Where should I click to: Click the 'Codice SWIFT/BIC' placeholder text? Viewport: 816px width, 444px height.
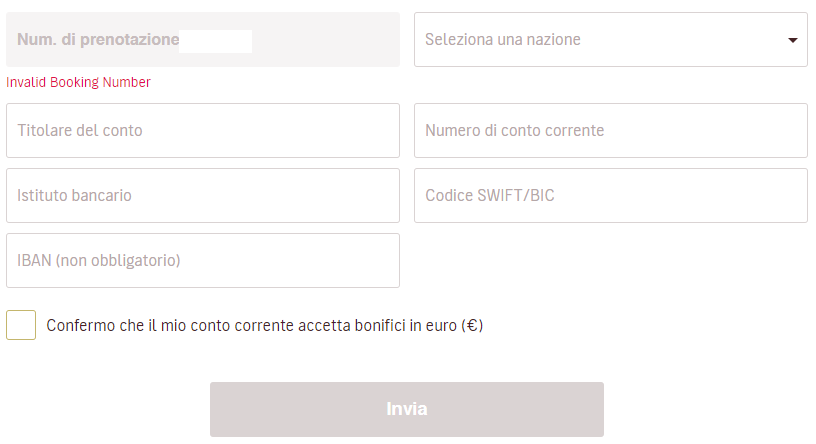click(x=490, y=195)
